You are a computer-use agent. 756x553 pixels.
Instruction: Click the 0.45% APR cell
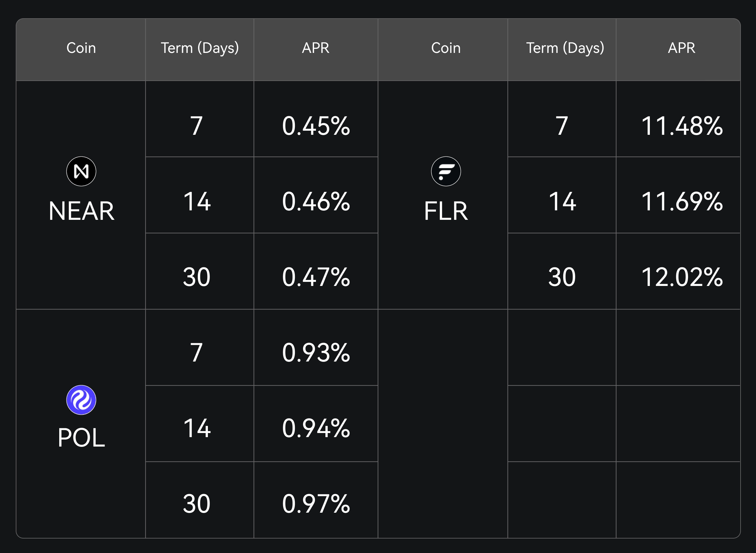316,126
